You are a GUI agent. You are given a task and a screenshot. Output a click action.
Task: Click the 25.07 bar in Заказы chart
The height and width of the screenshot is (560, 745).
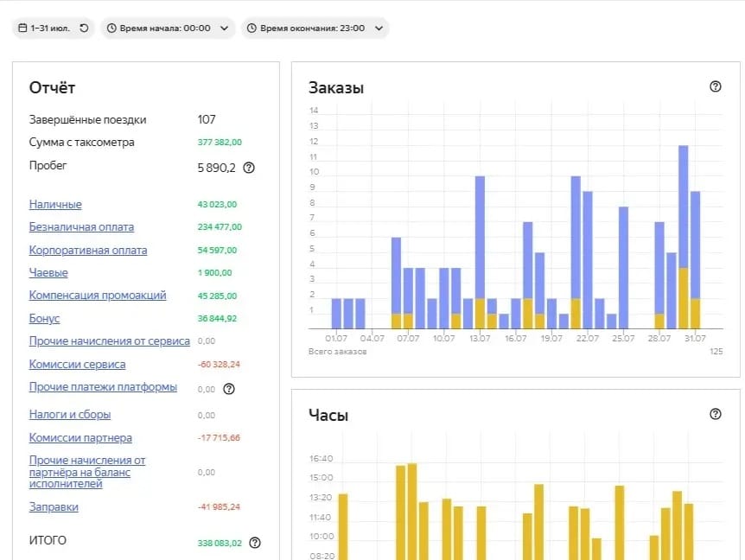click(623, 267)
